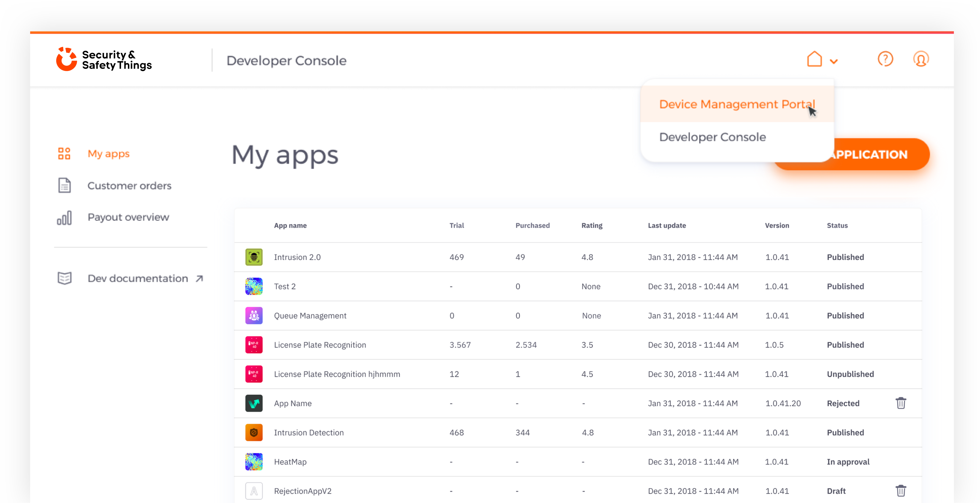Click the Intrusion Detection orange icon
Viewport: 980px width, 503px height.
tap(254, 433)
